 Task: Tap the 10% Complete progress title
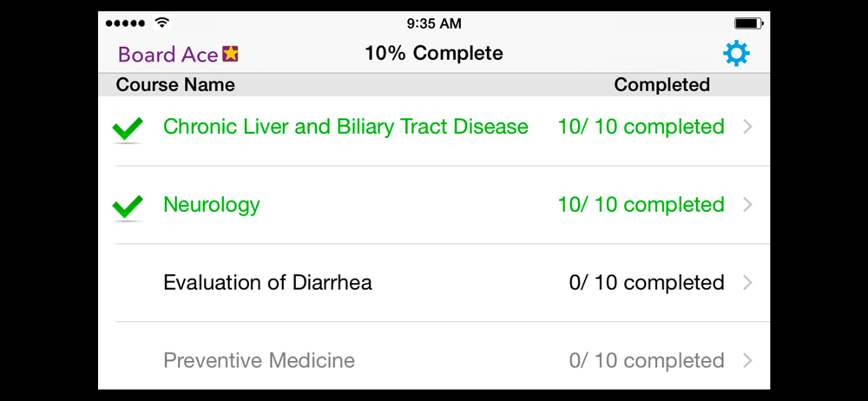(434, 54)
